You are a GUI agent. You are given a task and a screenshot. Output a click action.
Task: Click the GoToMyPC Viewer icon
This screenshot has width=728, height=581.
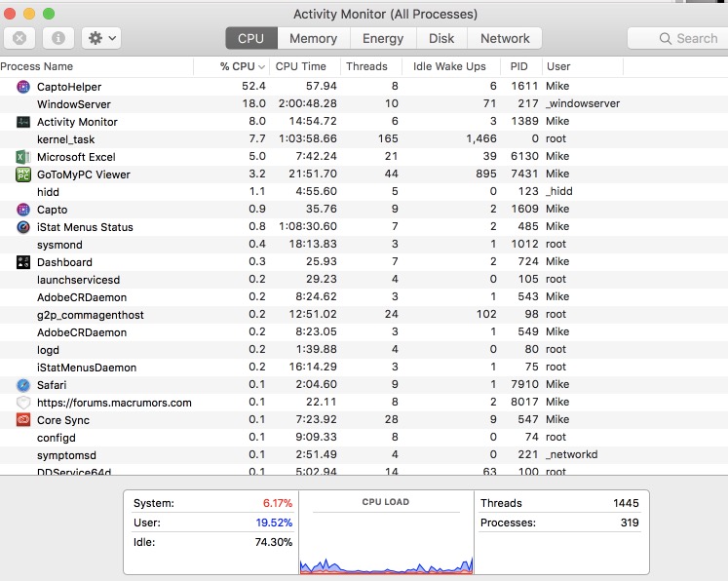(22, 174)
